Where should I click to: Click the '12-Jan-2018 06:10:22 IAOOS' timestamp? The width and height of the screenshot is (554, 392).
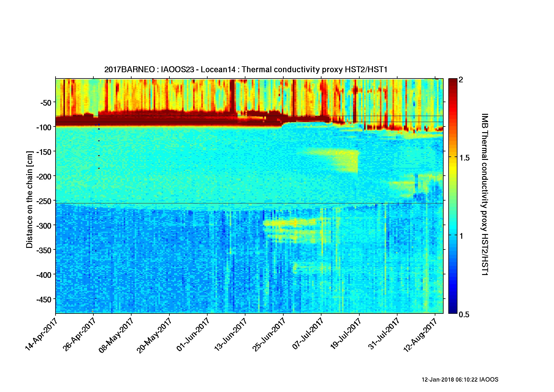[x=460, y=380]
